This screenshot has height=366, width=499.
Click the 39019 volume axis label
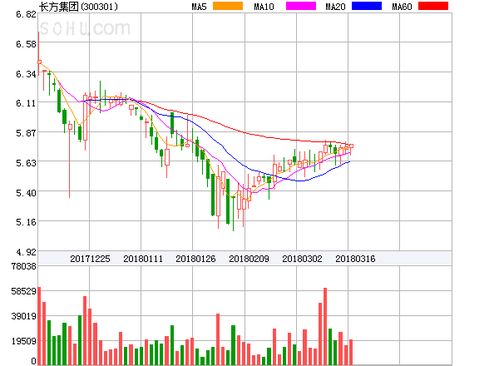point(24,316)
